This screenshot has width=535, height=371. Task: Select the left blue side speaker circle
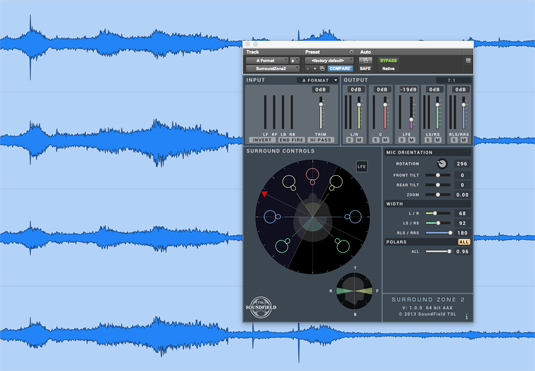(270, 217)
